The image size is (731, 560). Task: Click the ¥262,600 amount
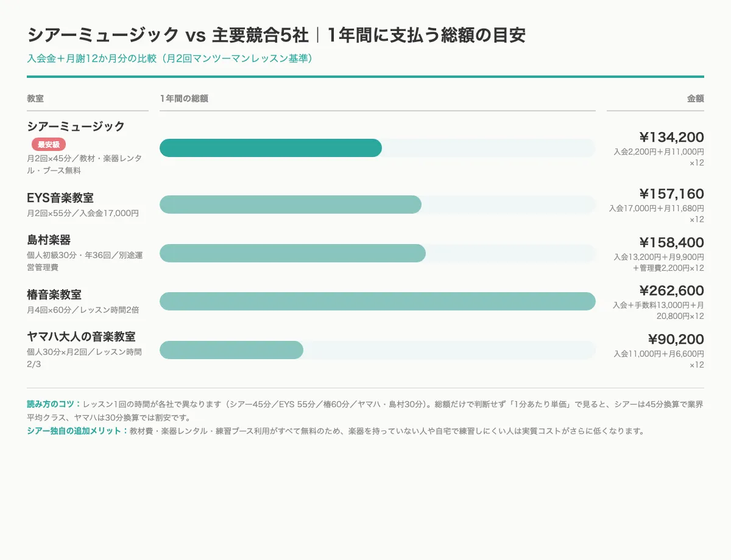coord(671,290)
